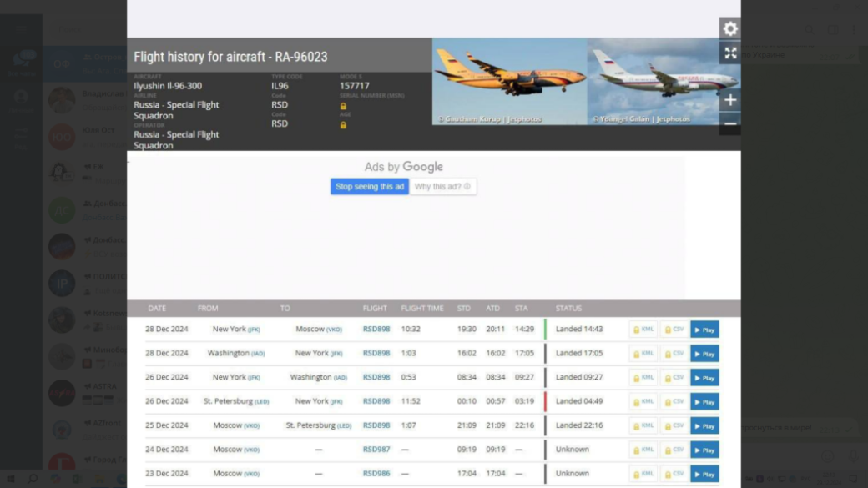Viewport: 868px width, 488px height.
Task: Click the DATE column header
Action: (157, 308)
